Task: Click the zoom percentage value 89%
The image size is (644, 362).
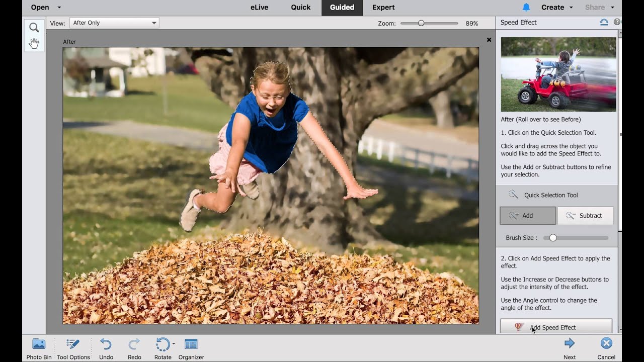Action: (x=472, y=23)
